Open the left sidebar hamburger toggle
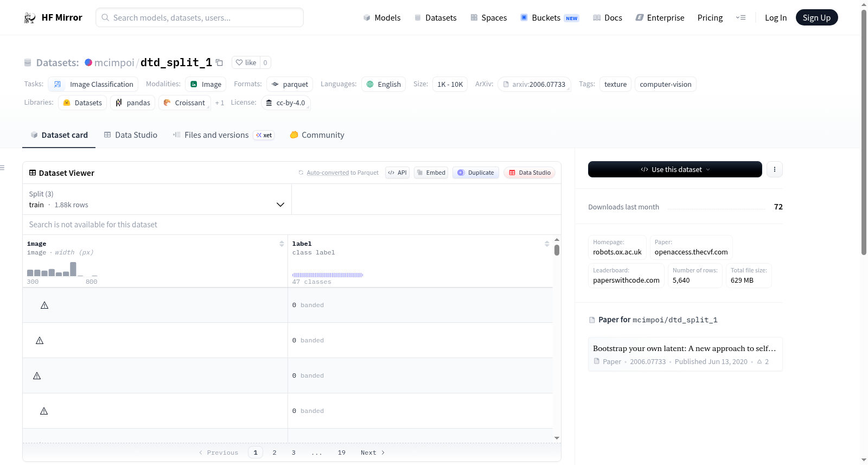Screen dimensions: 868x465 (x=2, y=168)
